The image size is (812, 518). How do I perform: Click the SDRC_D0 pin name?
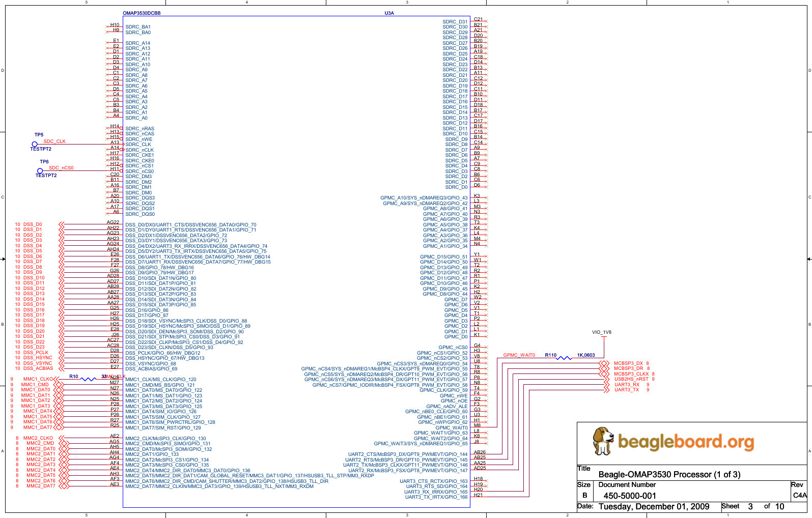click(457, 187)
